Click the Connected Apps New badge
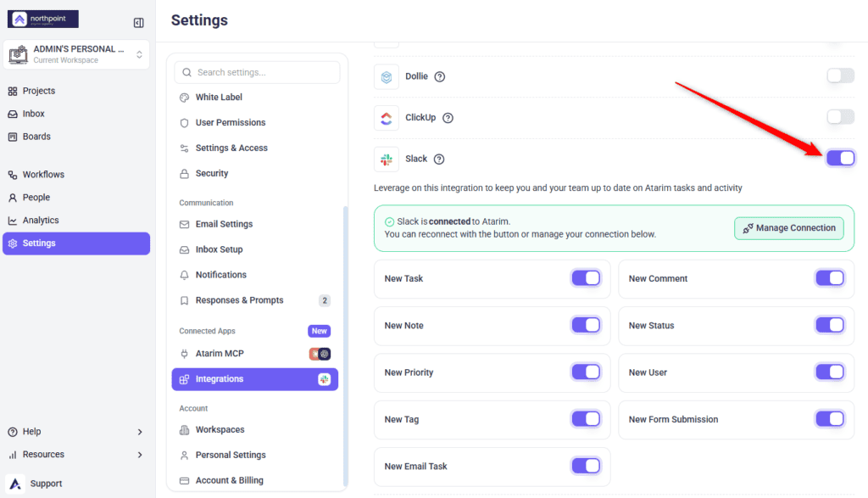Image resolution: width=868 pixels, height=498 pixels. click(319, 331)
